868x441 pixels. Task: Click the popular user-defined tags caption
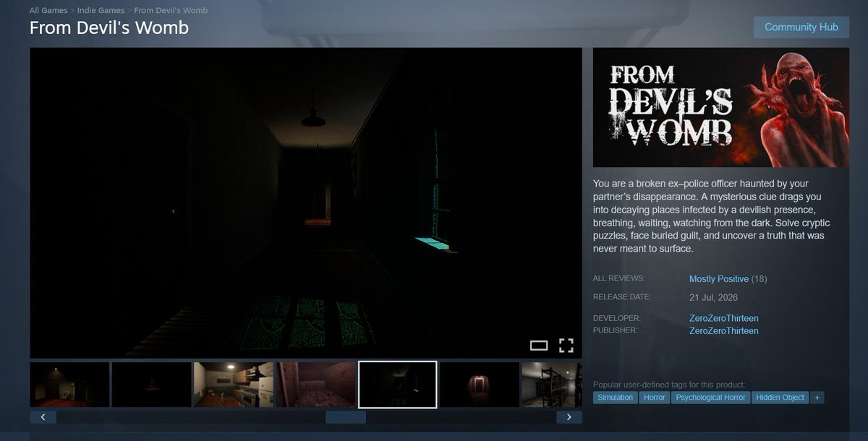click(x=669, y=385)
